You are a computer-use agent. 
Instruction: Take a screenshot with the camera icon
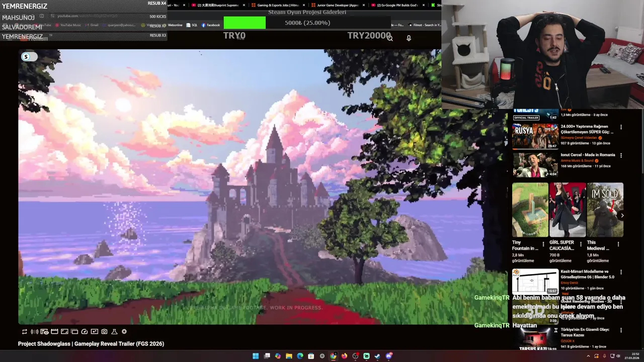click(104, 332)
